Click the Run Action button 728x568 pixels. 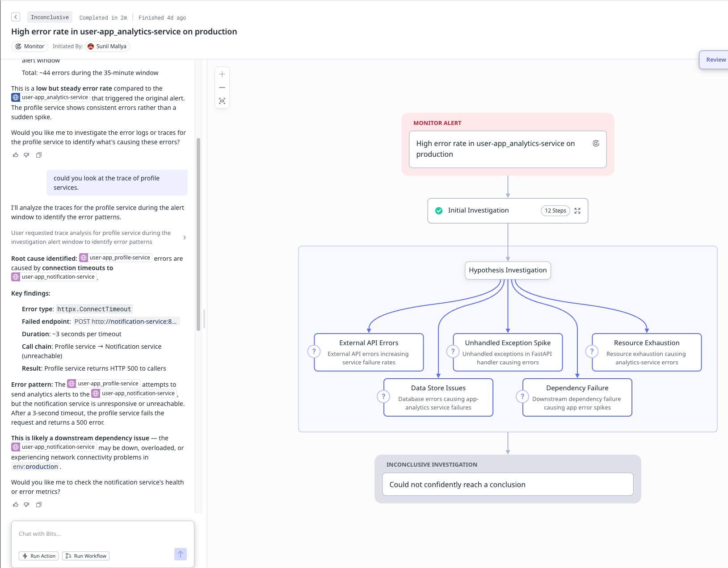coord(39,555)
